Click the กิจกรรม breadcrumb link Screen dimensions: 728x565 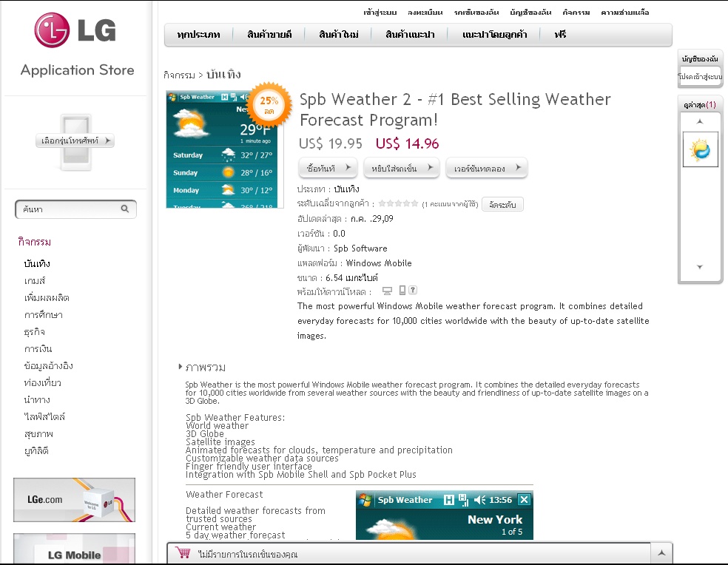(x=179, y=75)
